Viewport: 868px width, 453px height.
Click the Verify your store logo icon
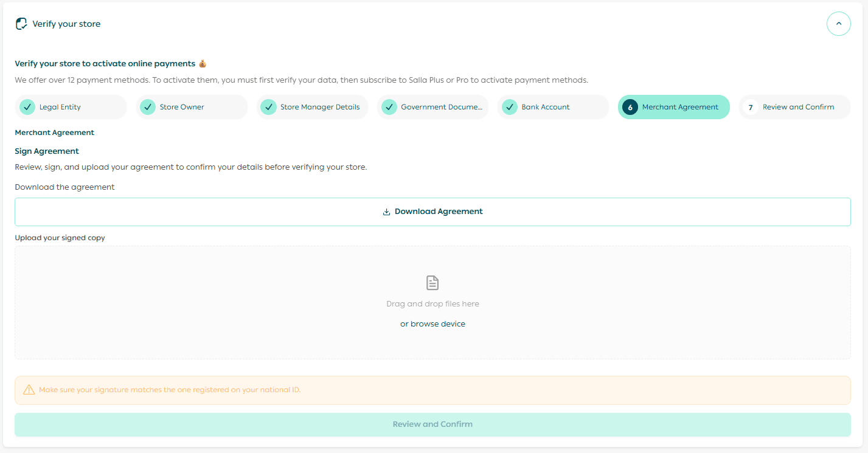[x=21, y=24]
